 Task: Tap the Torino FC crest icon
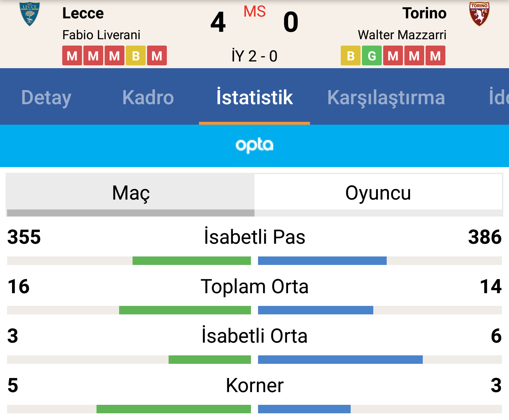(x=479, y=14)
